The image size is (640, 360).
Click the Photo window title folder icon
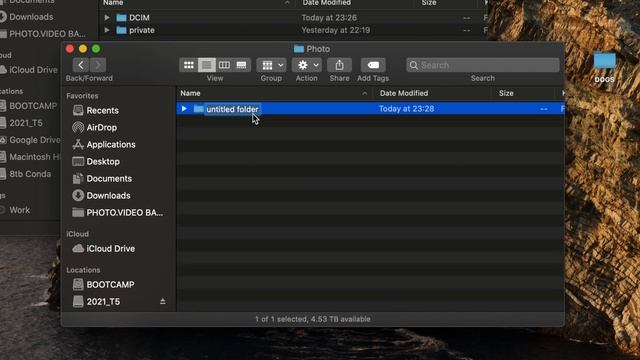[299, 49]
